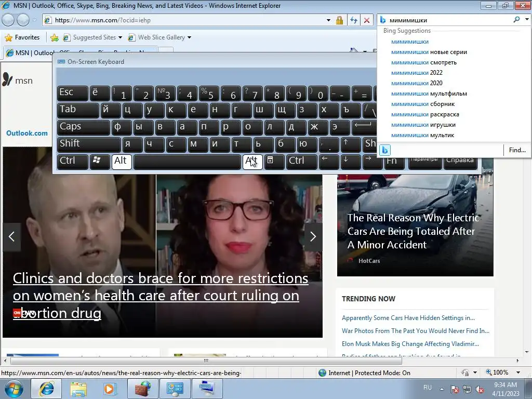Open address bar history dropdown arrow
This screenshot has height=399, width=532.
click(x=328, y=20)
